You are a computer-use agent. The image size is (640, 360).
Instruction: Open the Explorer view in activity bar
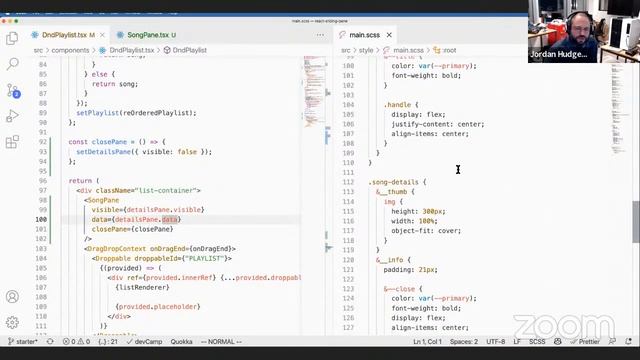click(x=12, y=38)
